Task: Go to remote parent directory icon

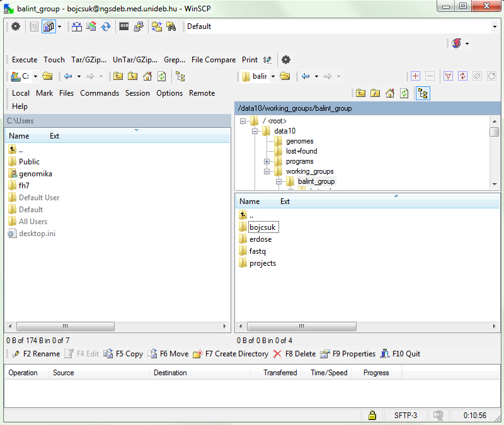Action: [360, 93]
